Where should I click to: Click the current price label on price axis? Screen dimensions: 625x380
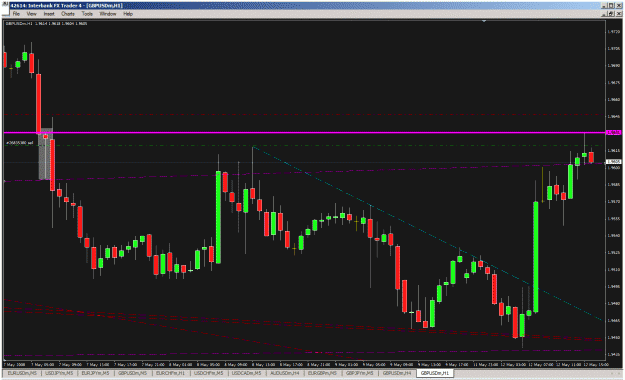click(614, 161)
